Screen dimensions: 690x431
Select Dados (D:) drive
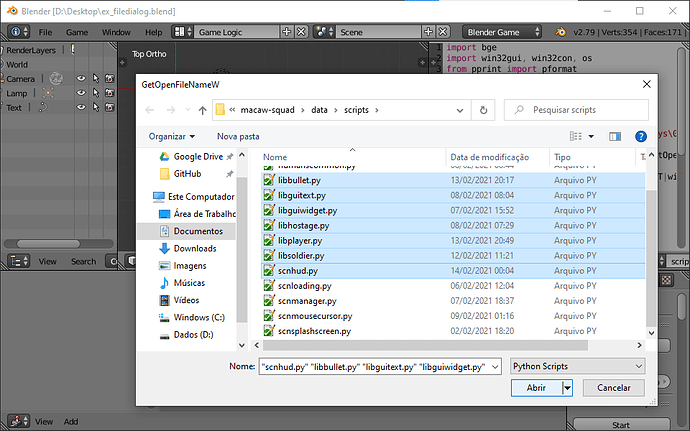[193, 335]
